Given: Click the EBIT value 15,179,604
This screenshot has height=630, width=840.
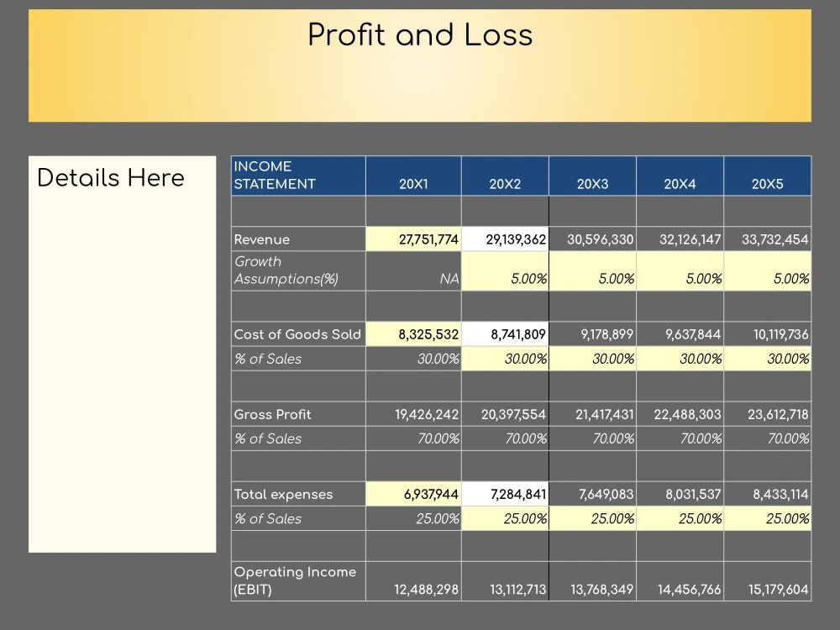Looking at the screenshot, I should [x=768, y=590].
